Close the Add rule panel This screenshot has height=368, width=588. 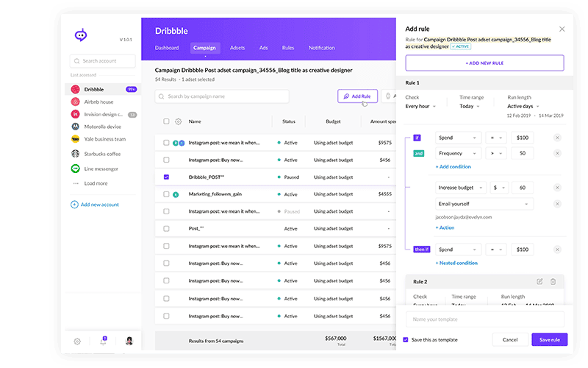click(562, 29)
